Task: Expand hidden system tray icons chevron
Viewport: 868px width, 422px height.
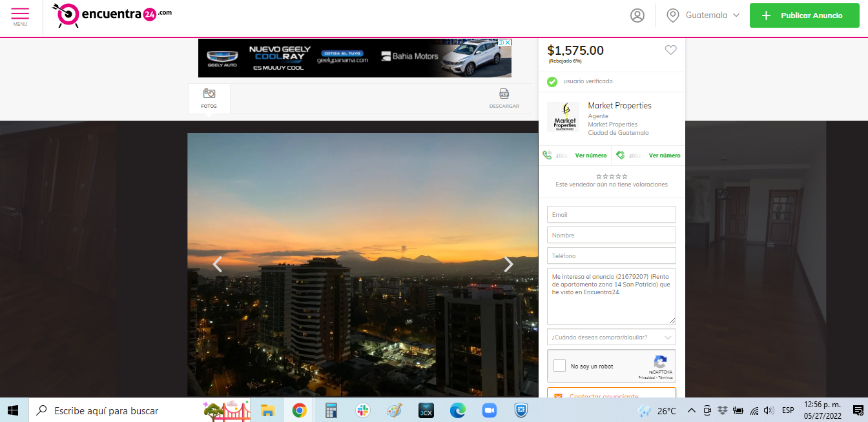Action: coord(691,410)
